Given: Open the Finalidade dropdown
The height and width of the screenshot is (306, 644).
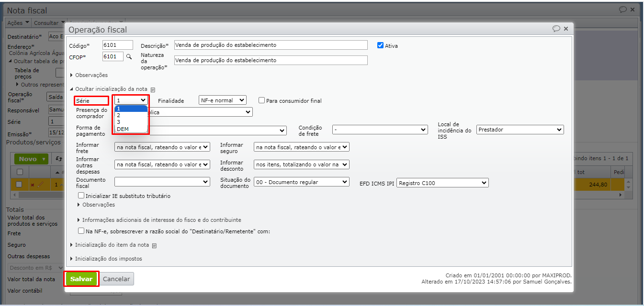Looking at the screenshot, I should click(x=222, y=100).
